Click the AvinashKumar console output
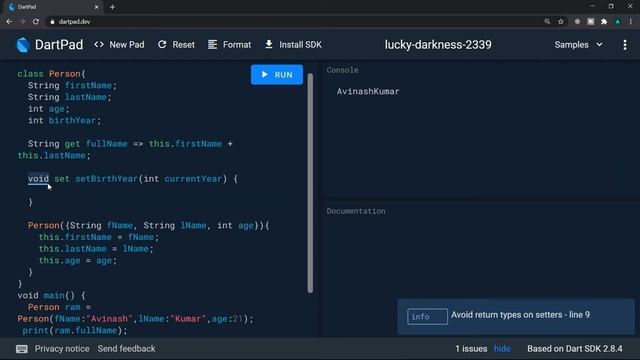Screen dimensions: 640x360 tap(368, 91)
